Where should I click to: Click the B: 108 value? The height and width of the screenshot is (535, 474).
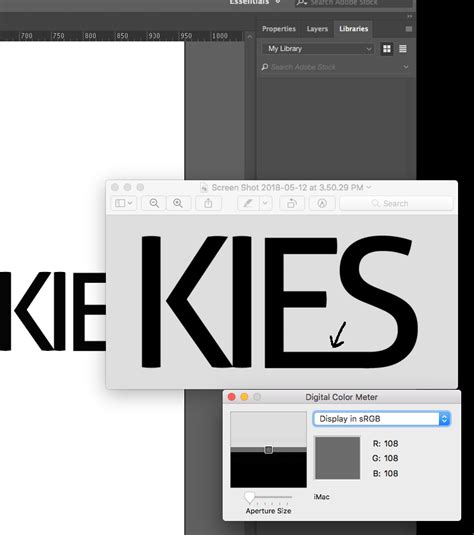(x=385, y=473)
